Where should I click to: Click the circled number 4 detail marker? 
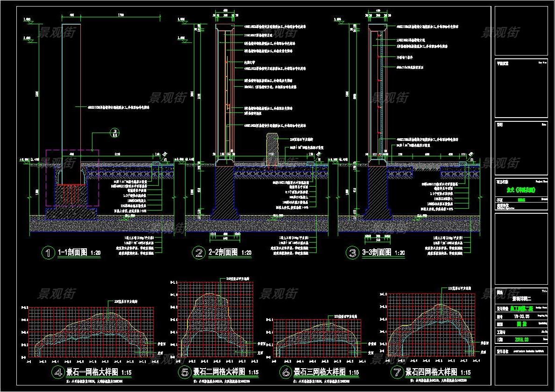(58, 372)
